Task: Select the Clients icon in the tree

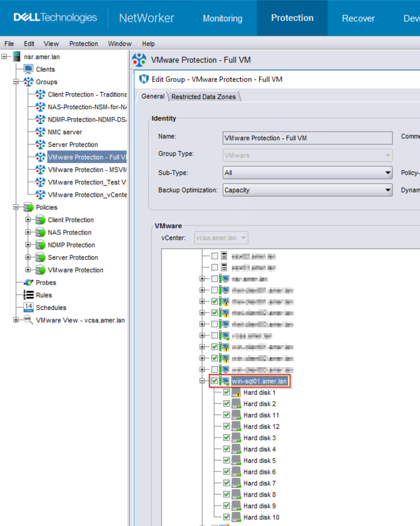Action: tap(28, 69)
